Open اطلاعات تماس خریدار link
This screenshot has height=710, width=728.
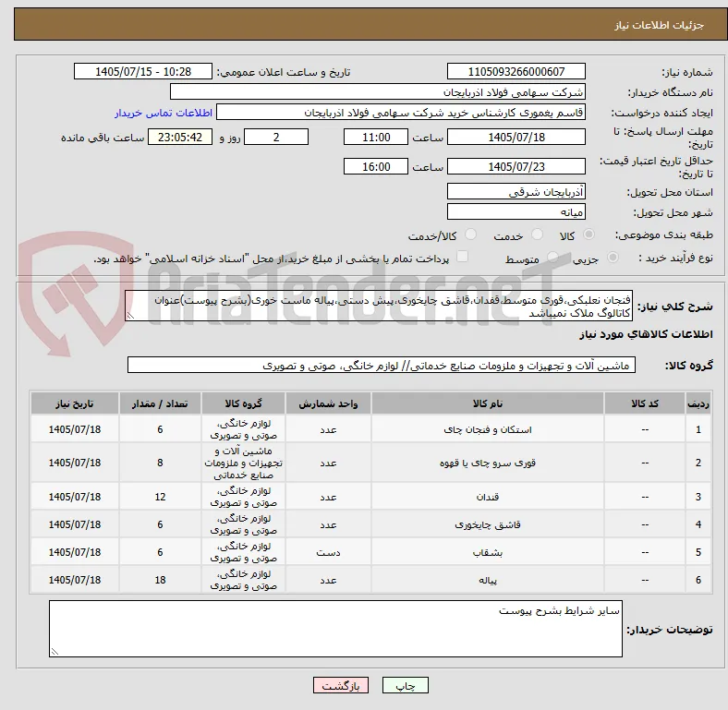164,113
